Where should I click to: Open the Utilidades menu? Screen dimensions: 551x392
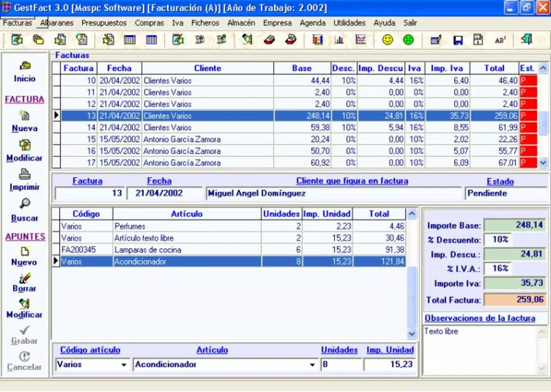(x=350, y=23)
